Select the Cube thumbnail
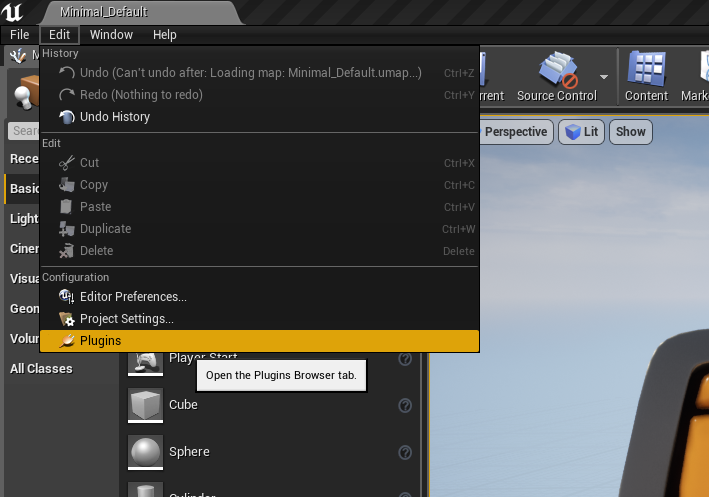709x497 pixels. pyautogui.click(x=145, y=405)
